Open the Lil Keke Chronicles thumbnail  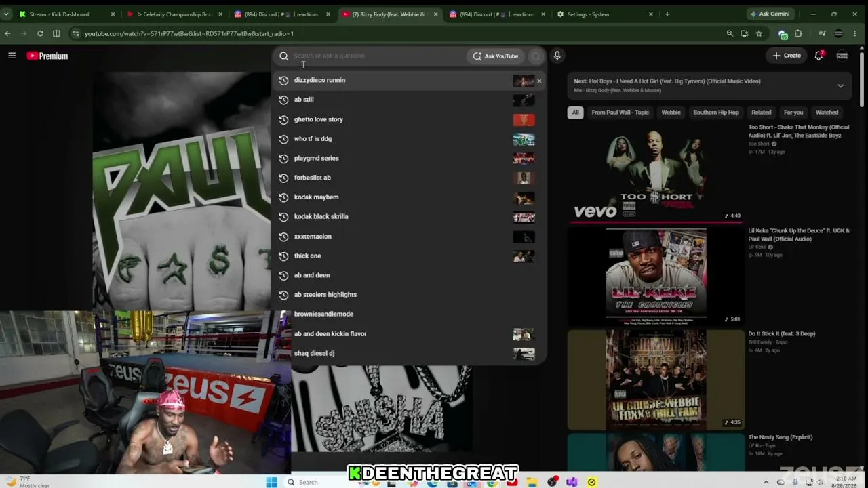pos(656,277)
